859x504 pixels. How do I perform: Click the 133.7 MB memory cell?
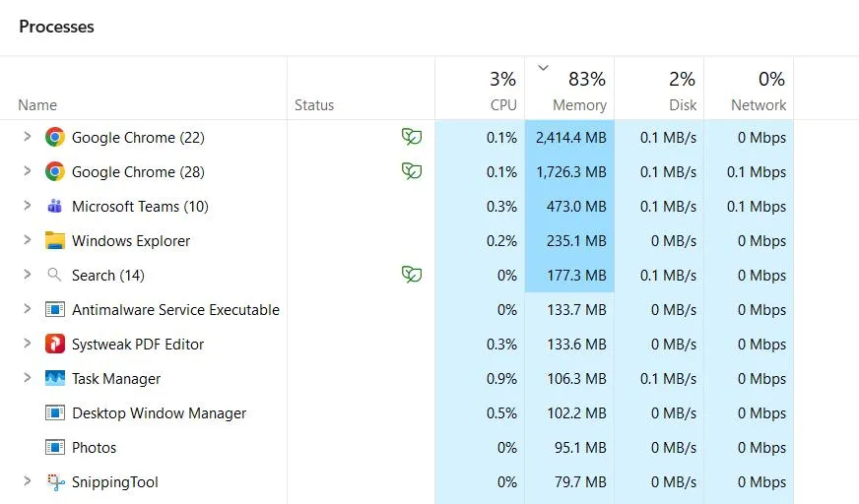point(569,310)
